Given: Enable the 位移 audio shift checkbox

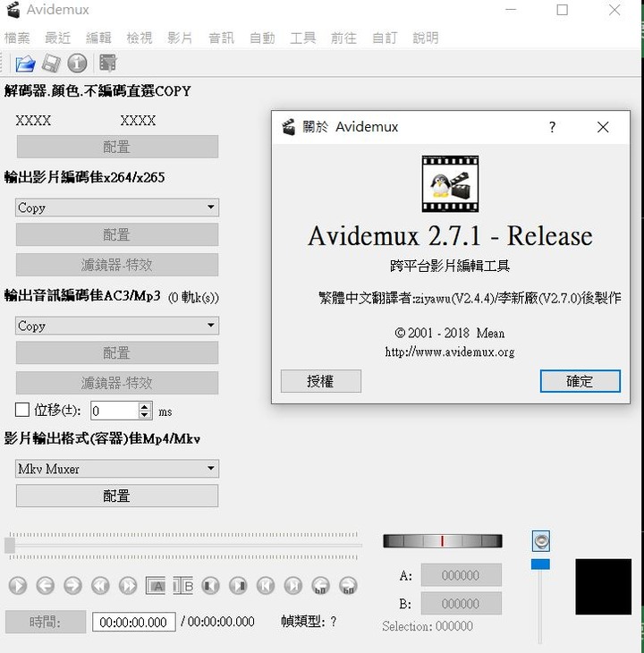Looking at the screenshot, I should 22,410.
